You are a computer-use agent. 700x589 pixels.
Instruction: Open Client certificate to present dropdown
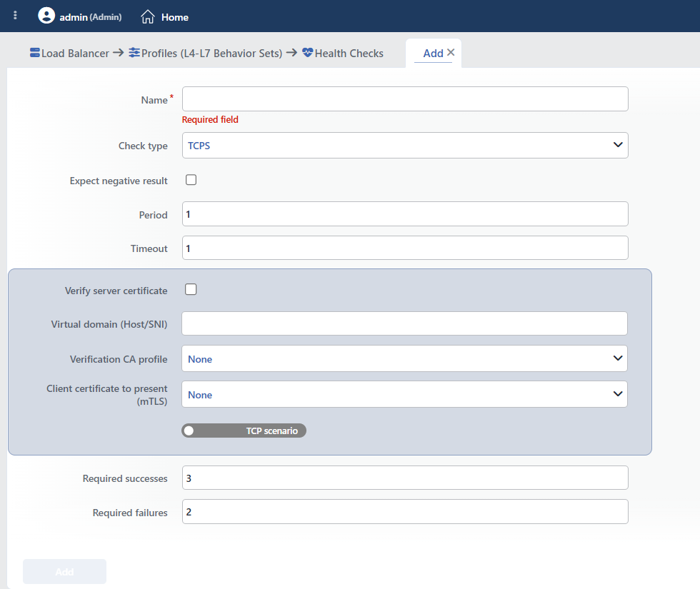click(x=404, y=394)
